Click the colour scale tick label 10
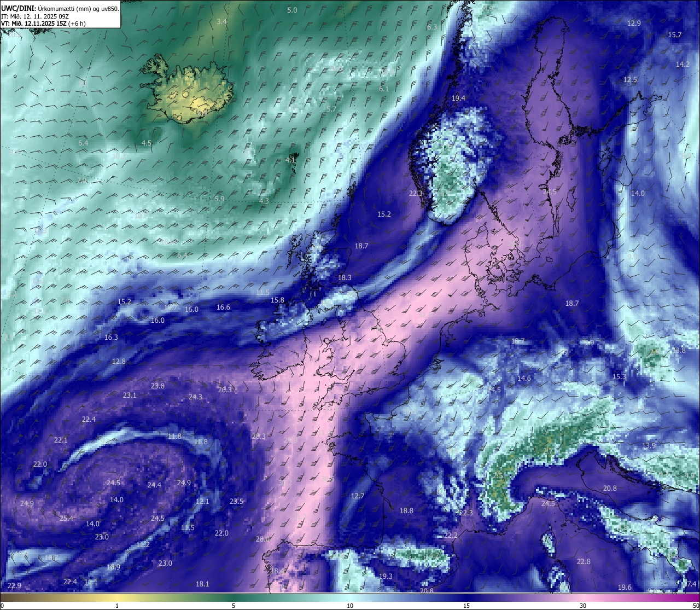The width and height of the screenshot is (700, 610). point(350,606)
